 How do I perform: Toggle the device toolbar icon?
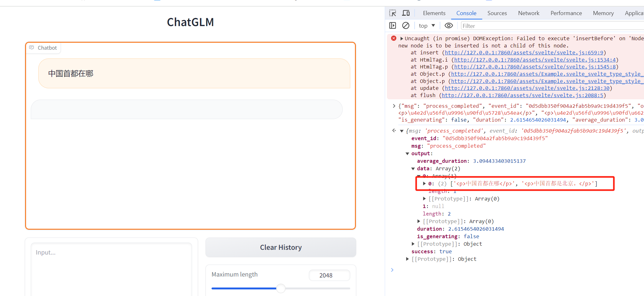click(x=406, y=13)
